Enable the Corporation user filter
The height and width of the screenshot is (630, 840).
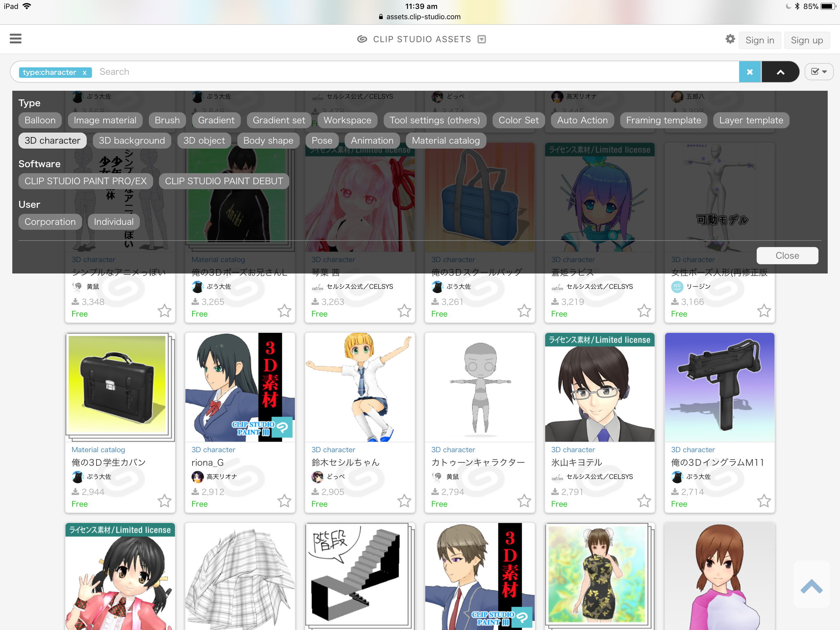tap(50, 222)
